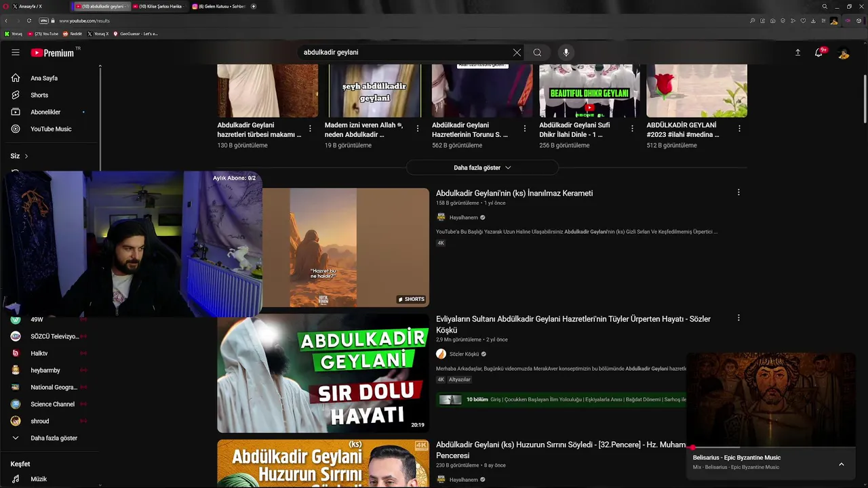
Task: Click the YouTube Premium logo
Action: click(53, 53)
